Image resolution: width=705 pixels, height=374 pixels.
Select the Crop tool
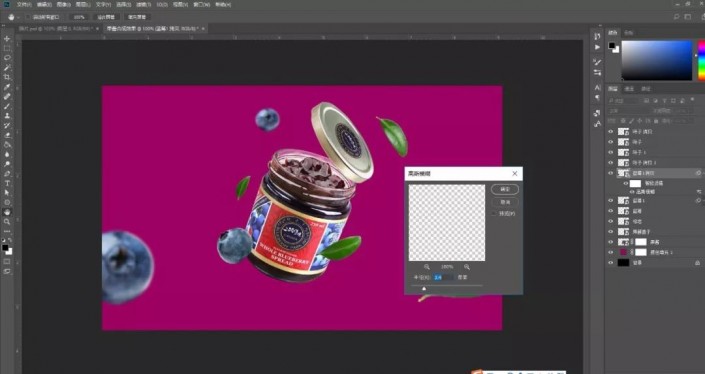7,77
